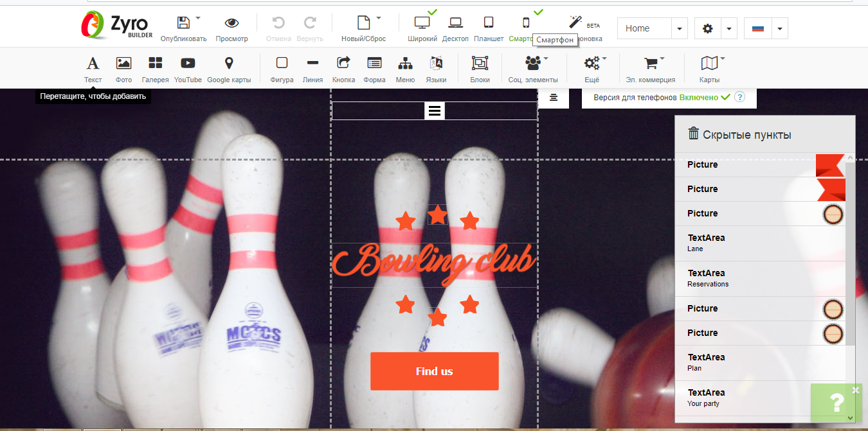Screen dimensions: 868x431
Task: Click the Вернуть redo arrow
Action: point(310,23)
